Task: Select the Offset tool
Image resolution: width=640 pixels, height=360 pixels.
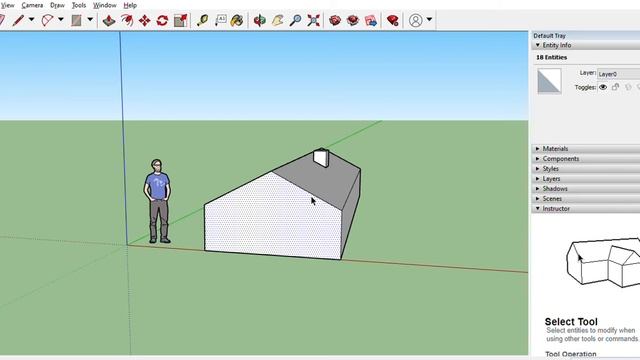Action: [x=127, y=20]
